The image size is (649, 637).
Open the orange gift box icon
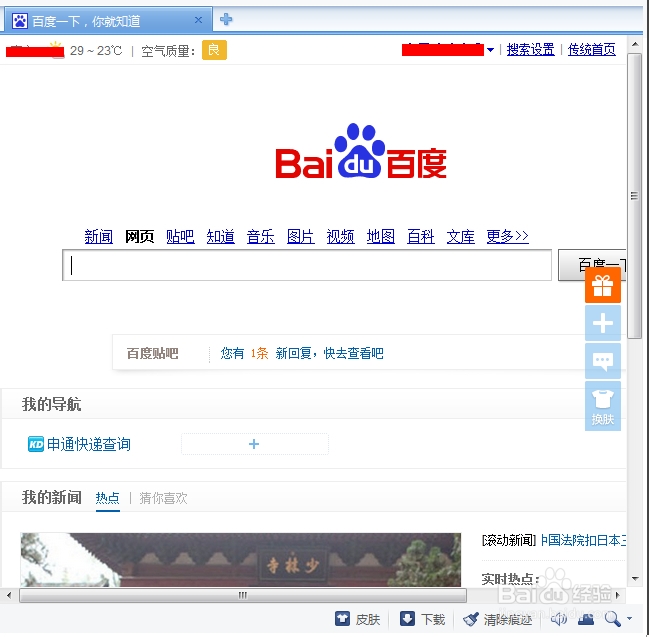[603, 286]
